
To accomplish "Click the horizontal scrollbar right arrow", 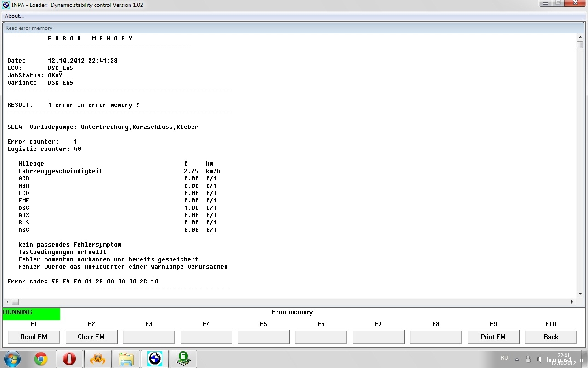I will point(572,302).
